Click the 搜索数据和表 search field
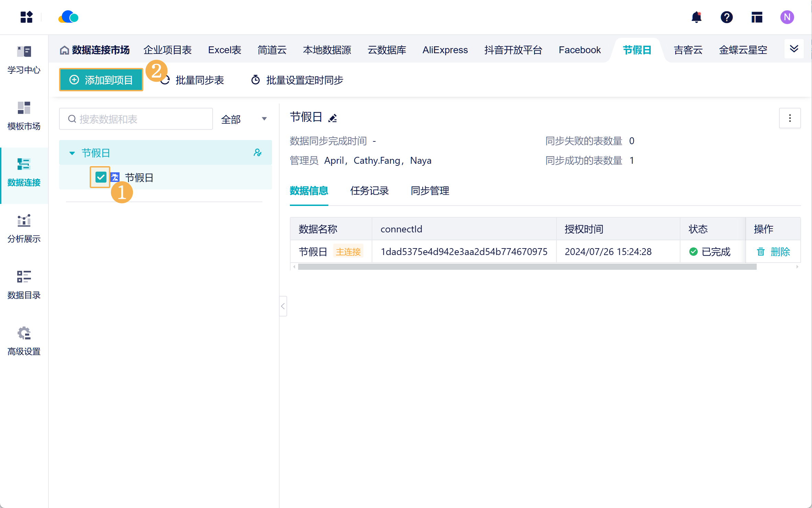This screenshot has height=508, width=812. pos(136,119)
